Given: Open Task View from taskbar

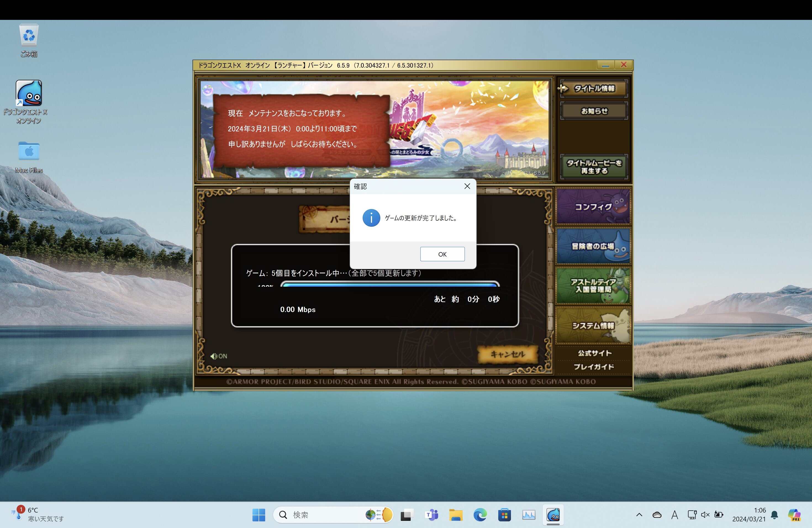Looking at the screenshot, I should pyautogui.click(x=407, y=515).
